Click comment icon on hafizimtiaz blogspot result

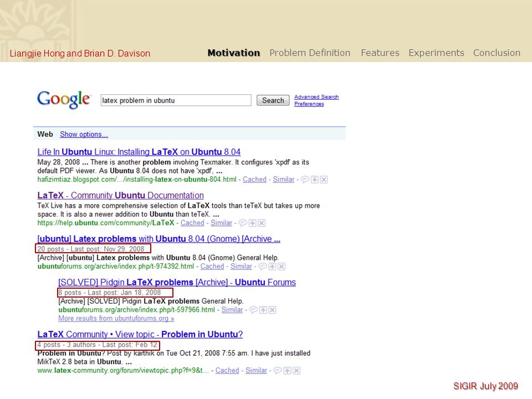[x=305, y=180]
